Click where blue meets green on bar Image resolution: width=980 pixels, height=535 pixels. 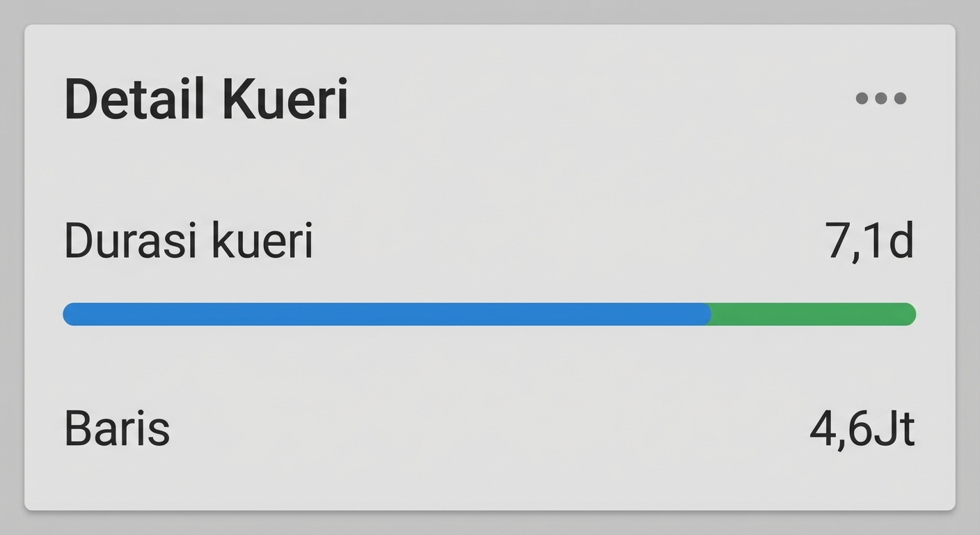click(710, 314)
